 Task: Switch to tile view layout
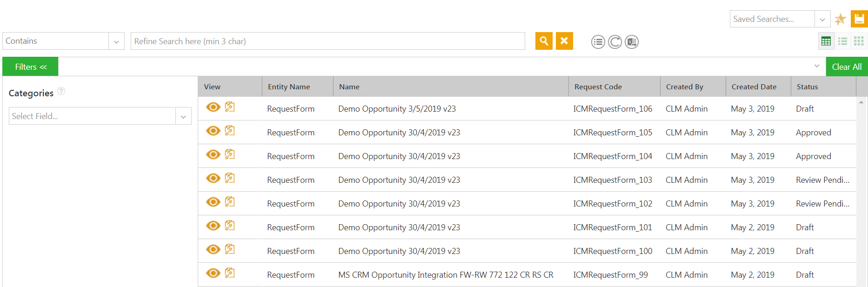click(x=859, y=41)
